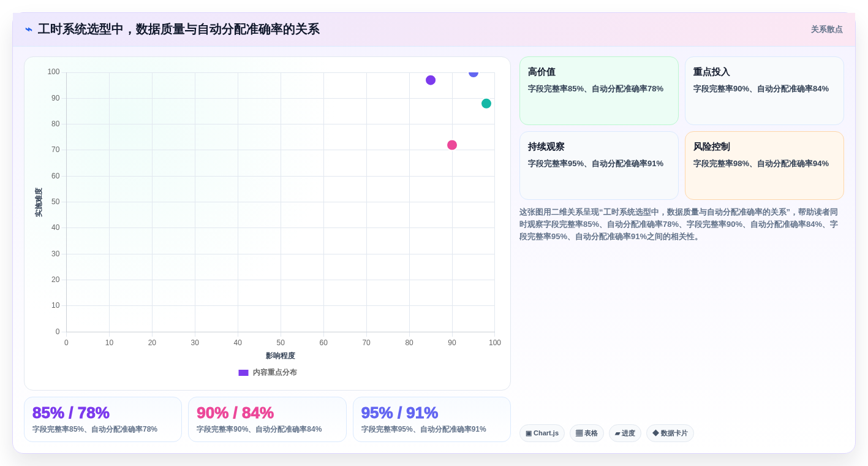Screen dimensions: 868x466
Task: Open the 风险控制 card
Action: pyautogui.click(x=764, y=166)
